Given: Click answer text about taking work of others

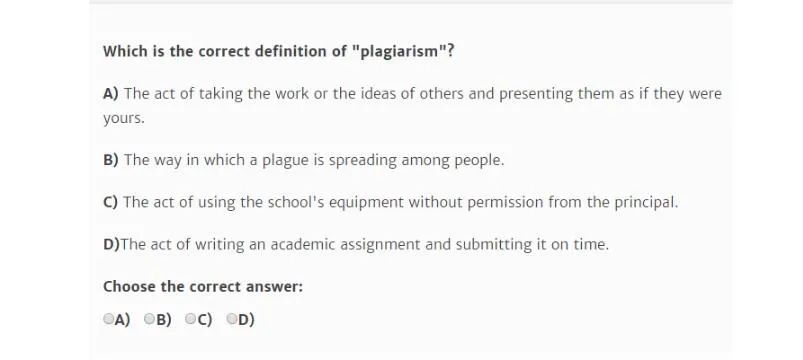Looking at the screenshot, I should tap(412, 105).
